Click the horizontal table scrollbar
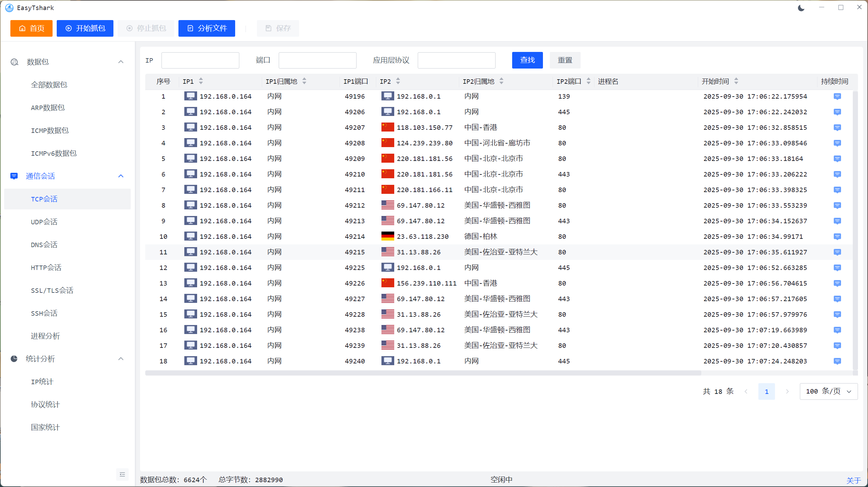This screenshot has width=868, height=487. tap(423, 373)
